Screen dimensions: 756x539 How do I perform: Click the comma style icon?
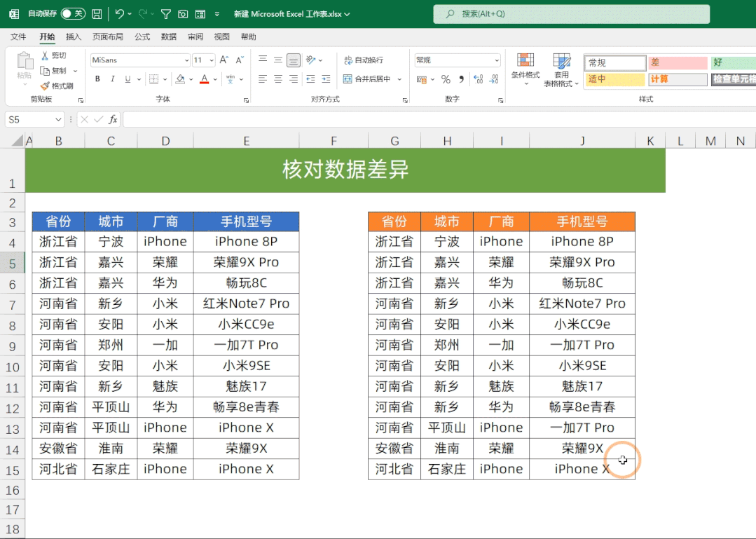click(x=462, y=79)
